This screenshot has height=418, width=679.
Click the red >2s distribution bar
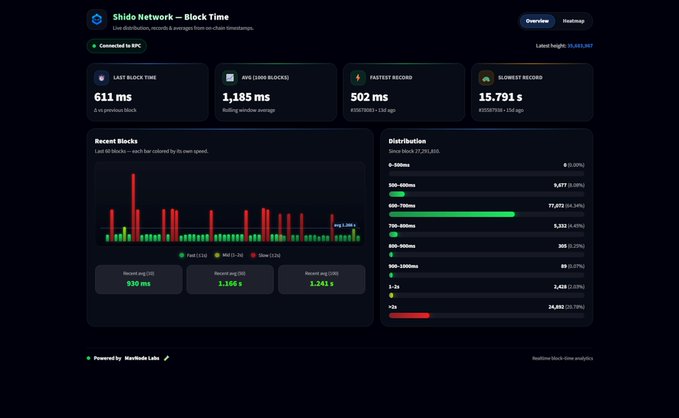(x=409, y=316)
